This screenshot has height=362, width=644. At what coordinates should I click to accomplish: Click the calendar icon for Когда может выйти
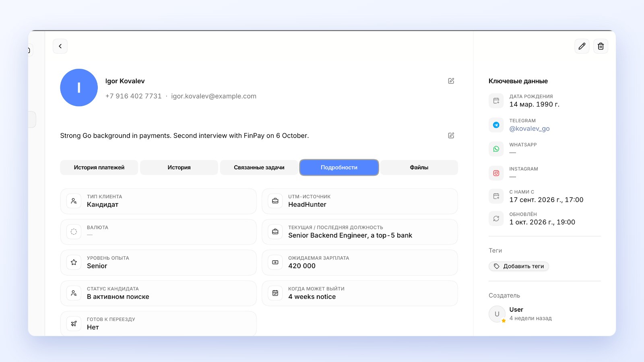275,293
